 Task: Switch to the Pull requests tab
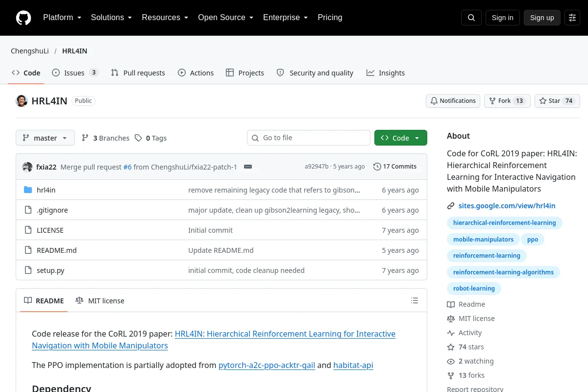pos(138,73)
